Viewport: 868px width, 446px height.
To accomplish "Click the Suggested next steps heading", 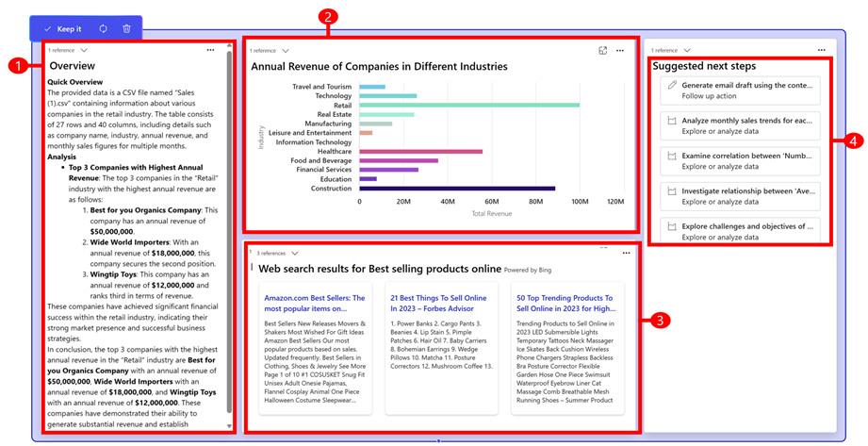I will 704,66.
